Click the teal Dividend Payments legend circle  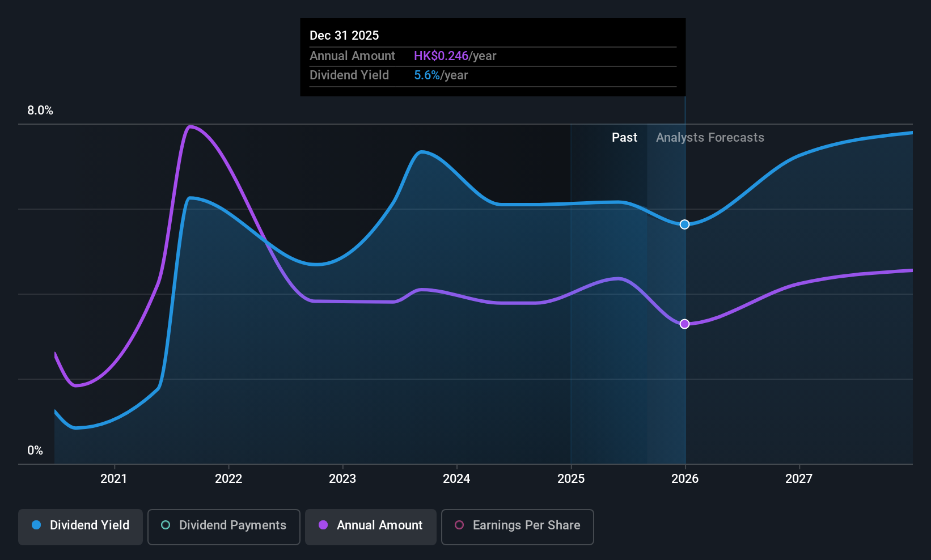coord(166,525)
